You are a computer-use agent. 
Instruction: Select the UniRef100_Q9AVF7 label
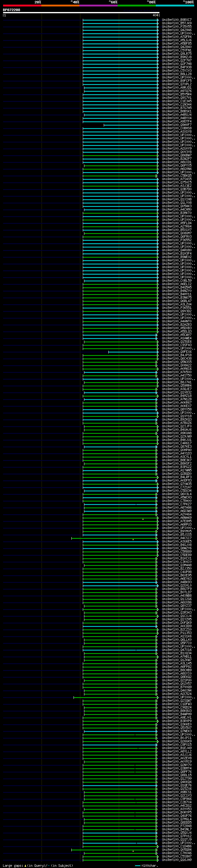[177, 125]
